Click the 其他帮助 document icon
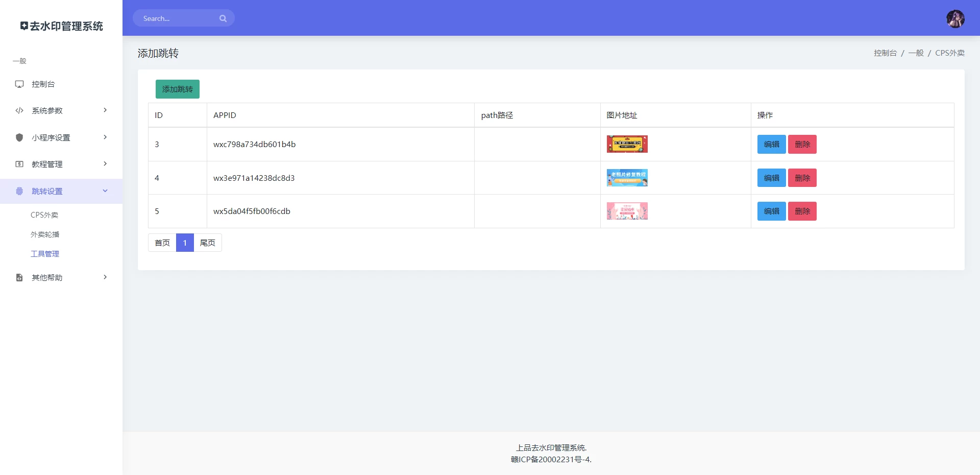 pyautogui.click(x=19, y=277)
